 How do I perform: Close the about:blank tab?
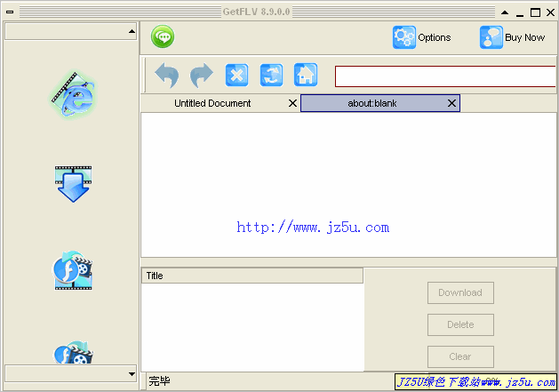point(451,103)
